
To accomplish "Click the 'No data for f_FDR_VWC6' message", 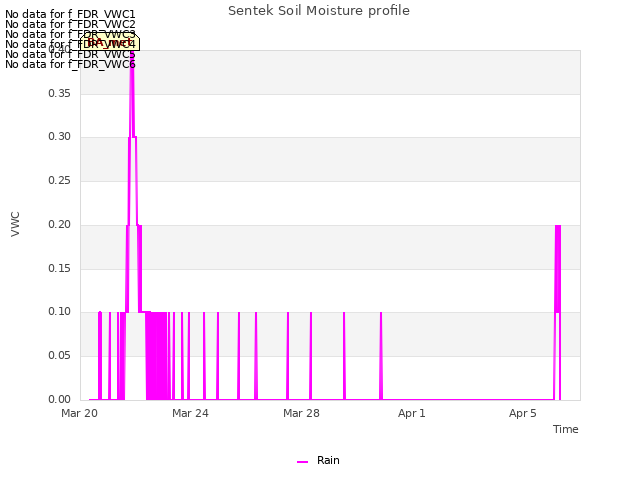I will [70, 64].
